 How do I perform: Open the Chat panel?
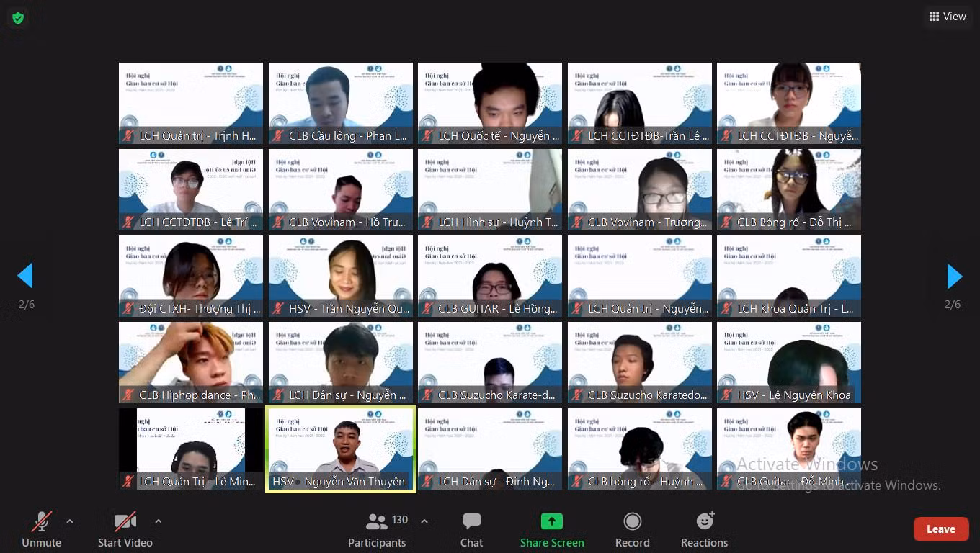click(472, 530)
